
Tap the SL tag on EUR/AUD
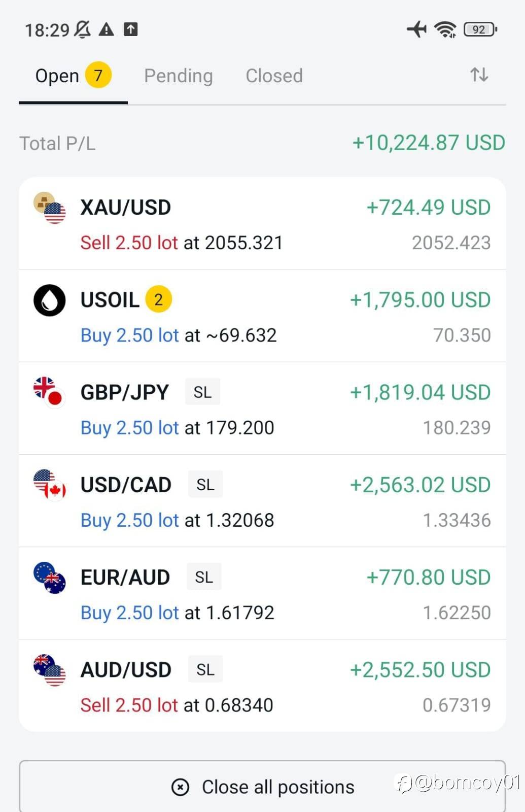click(x=204, y=577)
